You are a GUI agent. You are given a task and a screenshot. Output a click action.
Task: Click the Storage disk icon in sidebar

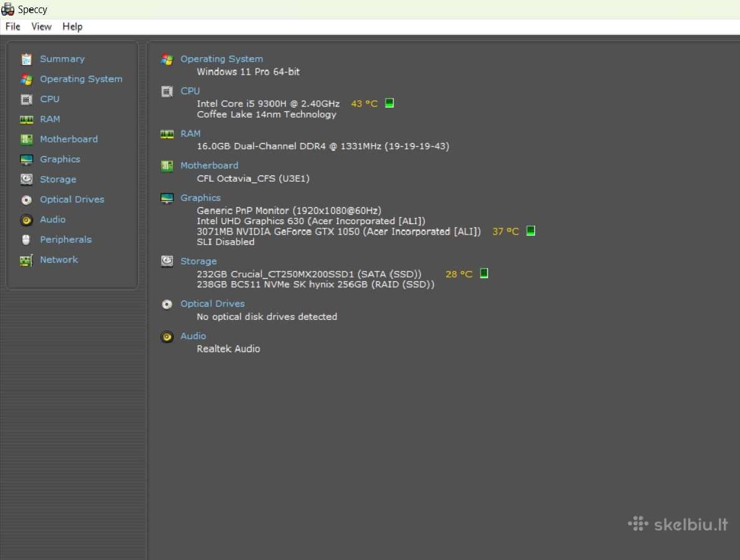(x=26, y=179)
